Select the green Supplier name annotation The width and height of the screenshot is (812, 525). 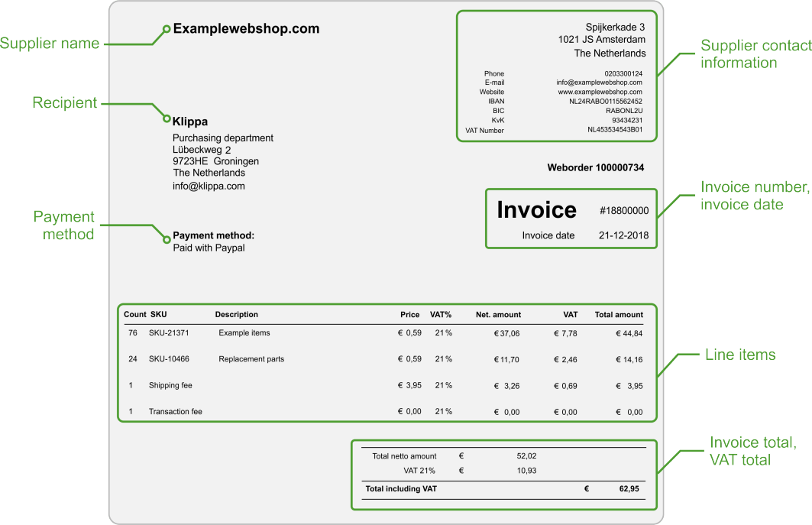(50, 44)
